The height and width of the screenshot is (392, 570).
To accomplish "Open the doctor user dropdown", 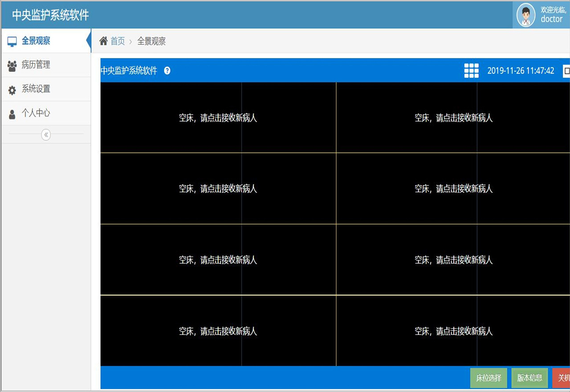I will [541, 15].
